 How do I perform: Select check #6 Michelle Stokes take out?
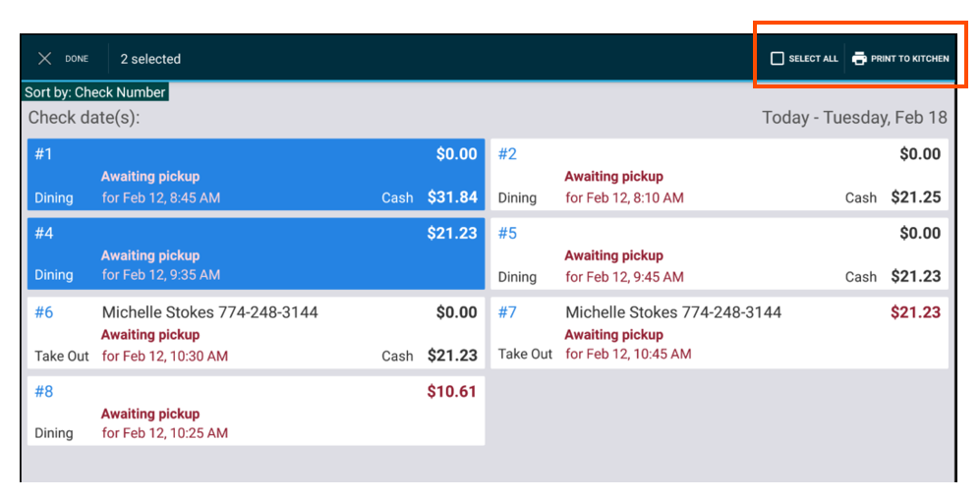pos(256,334)
